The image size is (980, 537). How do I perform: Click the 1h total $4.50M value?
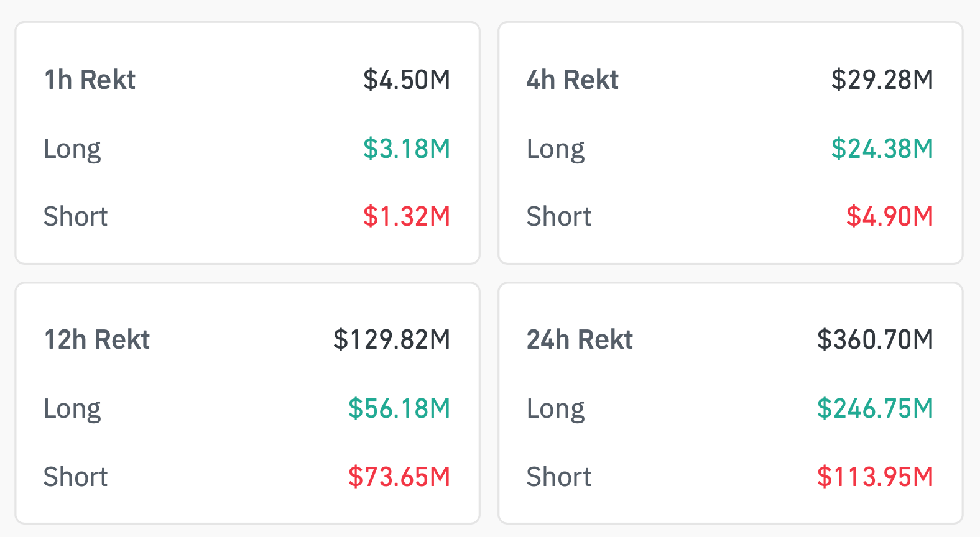(x=407, y=80)
